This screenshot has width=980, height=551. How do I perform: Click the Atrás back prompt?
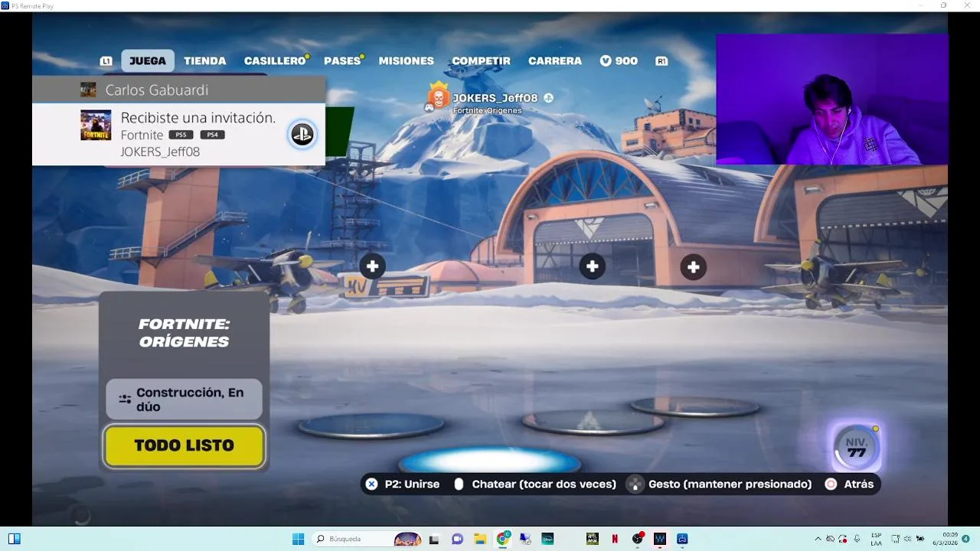coord(859,484)
